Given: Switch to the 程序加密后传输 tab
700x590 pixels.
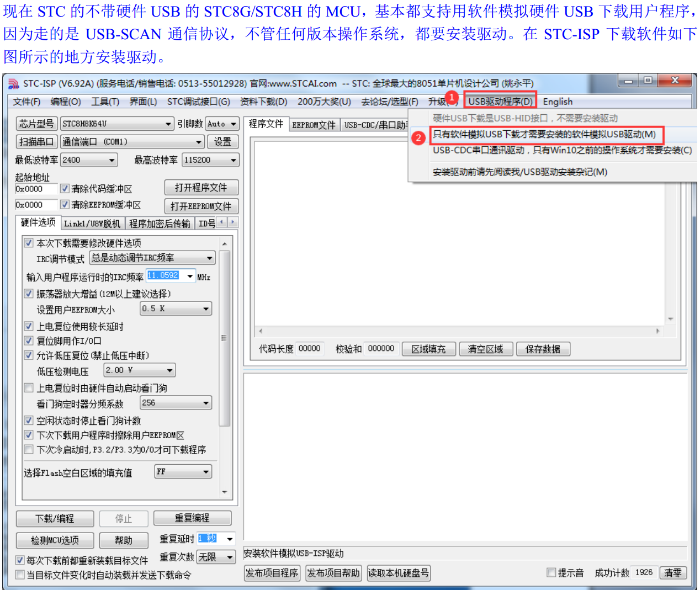Looking at the screenshot, I should click(160, 224).
